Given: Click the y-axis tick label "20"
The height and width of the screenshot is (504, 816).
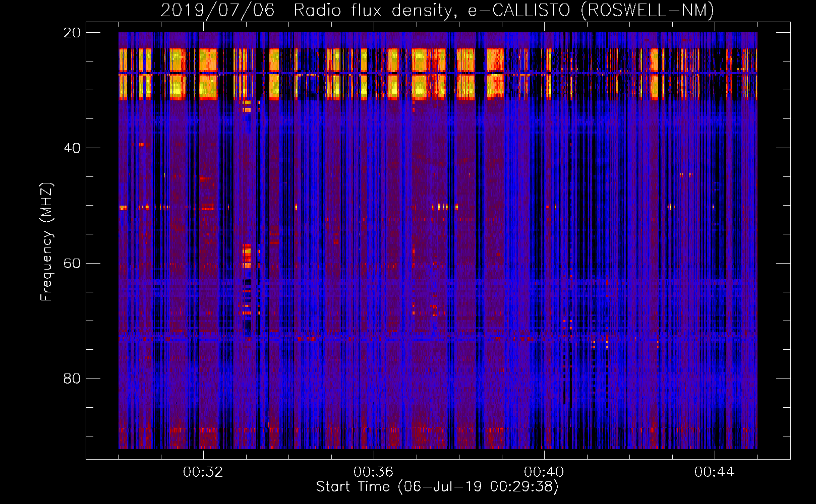Looking at the screenshot, I should pyautogui.click(x=72, y=33).
